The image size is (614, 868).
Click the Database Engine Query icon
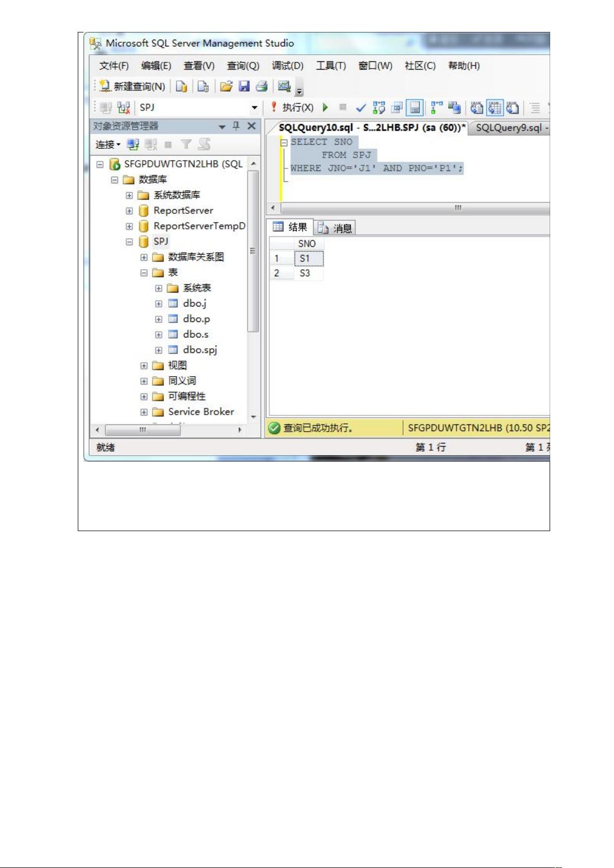(x=181, y=86)
